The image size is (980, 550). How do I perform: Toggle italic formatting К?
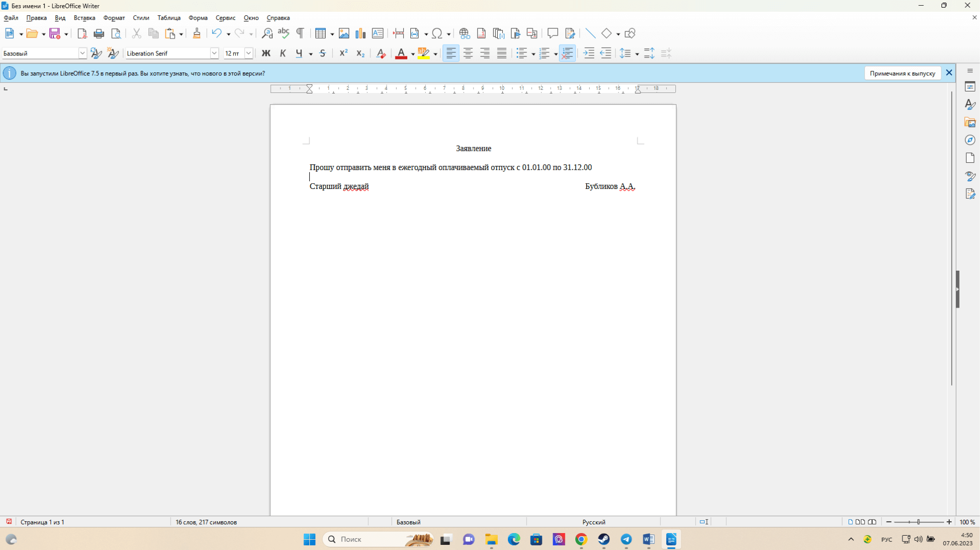pos(282,53)
